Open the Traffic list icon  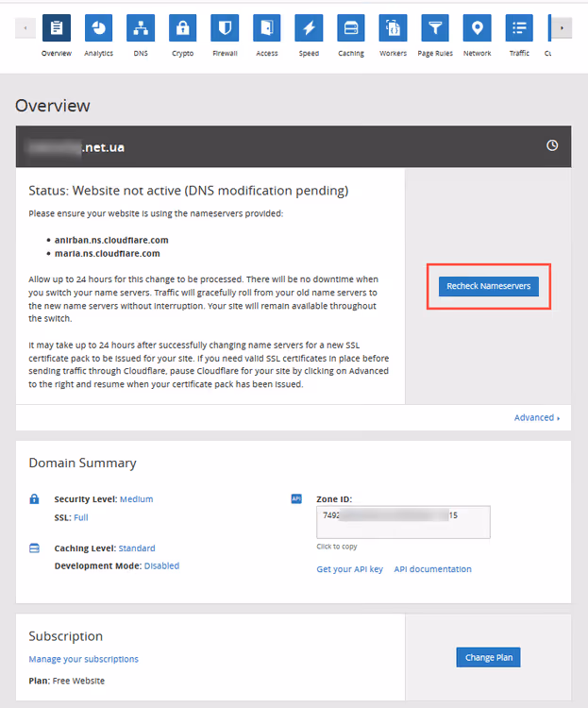click(519, 28)
